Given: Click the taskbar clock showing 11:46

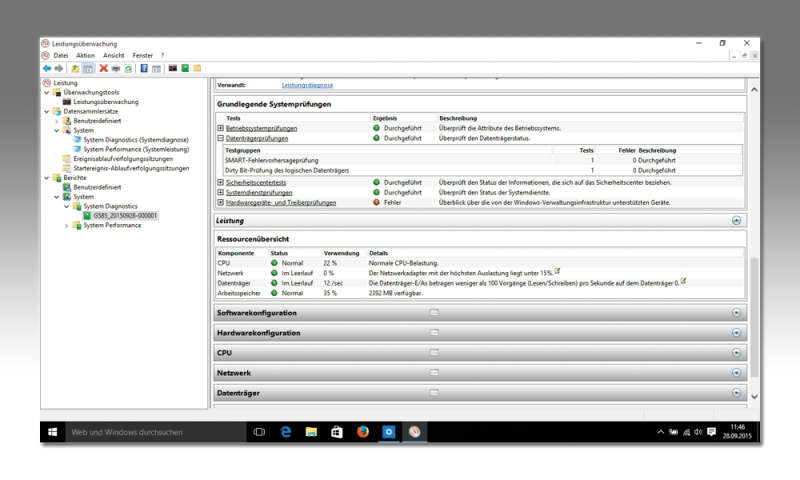Looking at the screenshot, I should pyautogui.click(x=737, y=432).
